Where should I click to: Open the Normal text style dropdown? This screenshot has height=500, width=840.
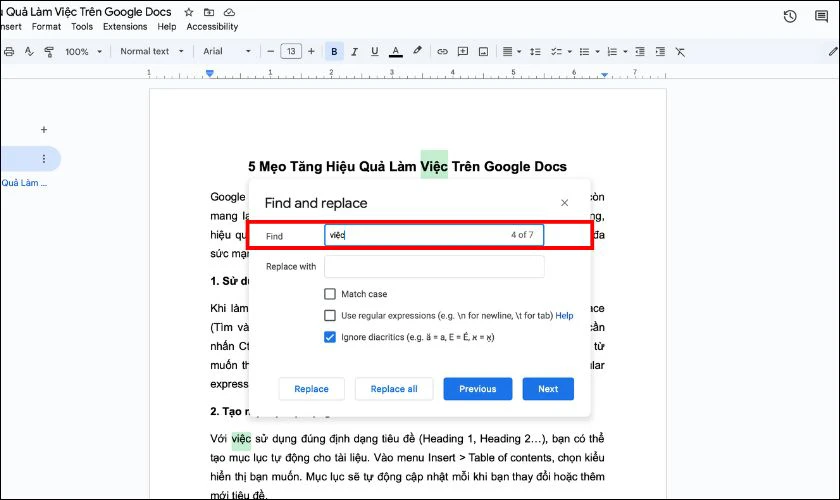[152, 51]
